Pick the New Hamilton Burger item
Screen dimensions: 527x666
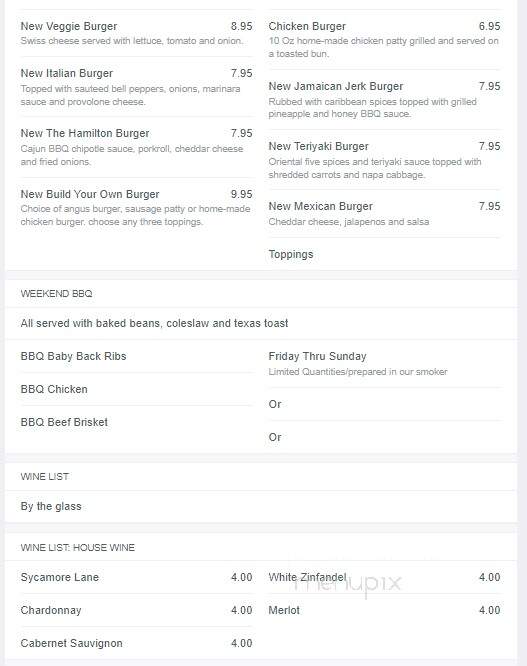[x=136, y=147]
